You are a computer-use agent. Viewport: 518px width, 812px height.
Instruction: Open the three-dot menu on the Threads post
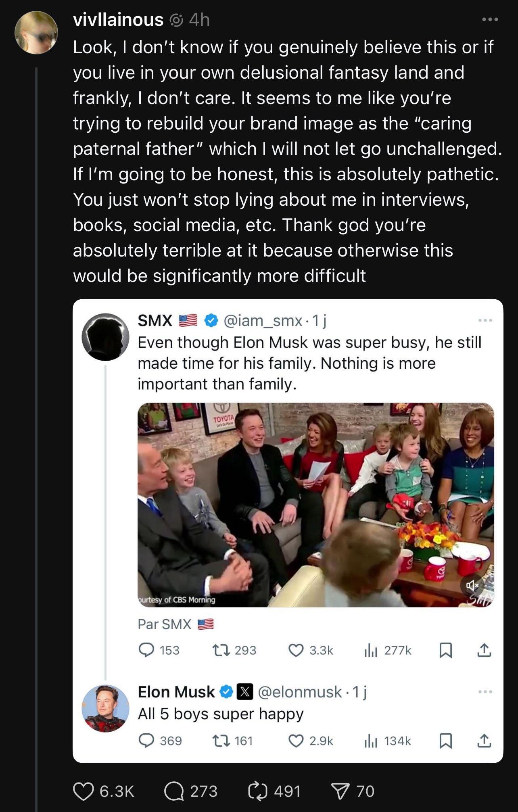(490, 19)
